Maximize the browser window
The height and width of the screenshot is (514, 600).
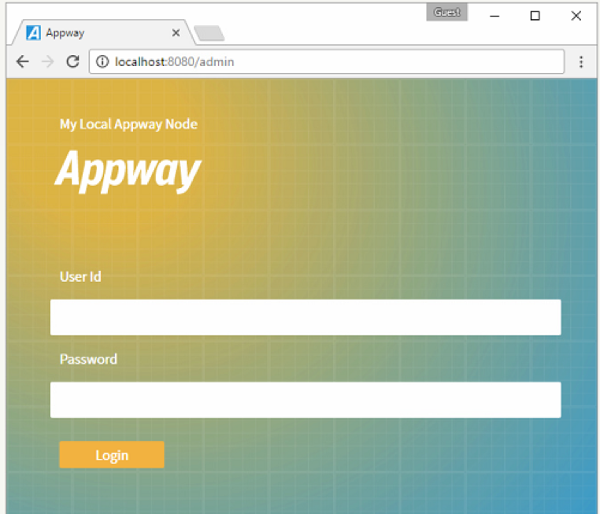click(x=535, y=15)
